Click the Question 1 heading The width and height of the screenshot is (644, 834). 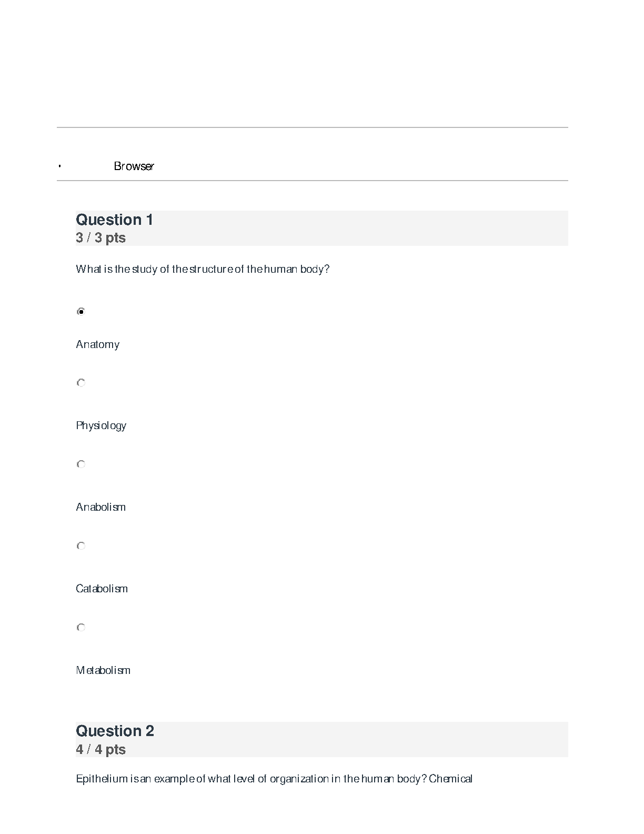(115, 220)
